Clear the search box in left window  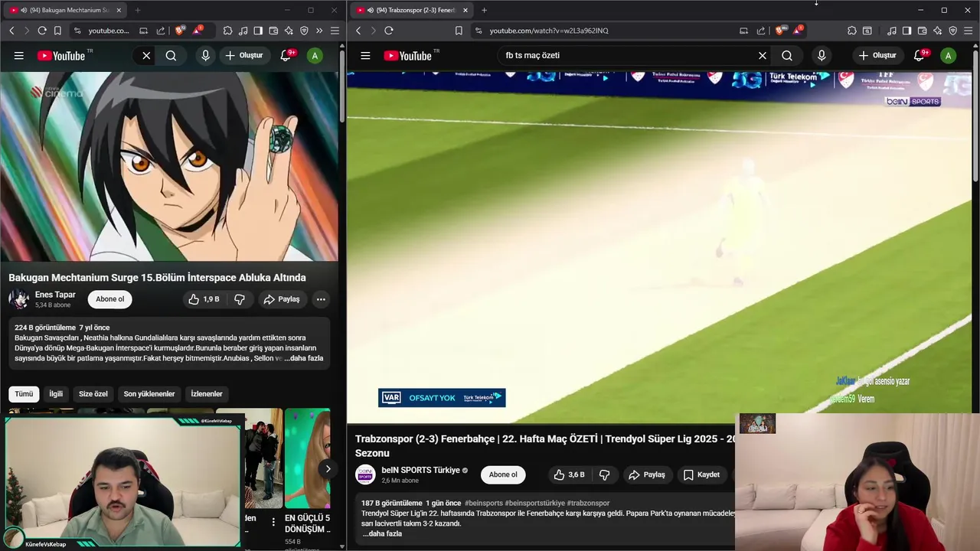click(x=146, y=55)
